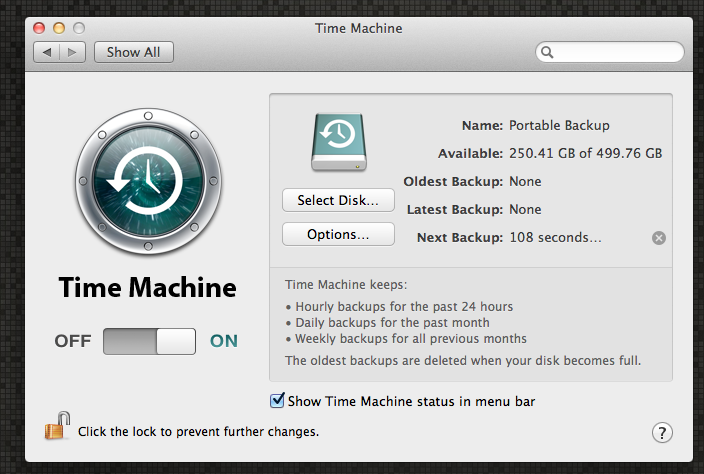
Task: Open the Select Disk... dialog
Action: (x=338, y=200)
